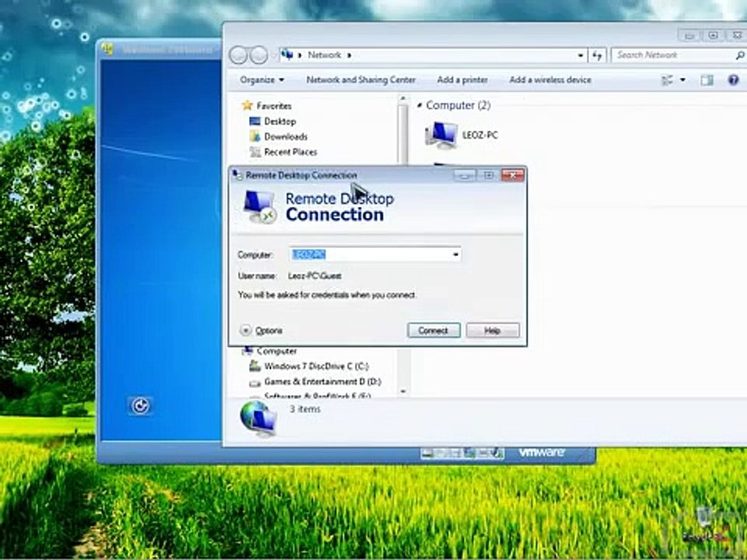Click the navigation pane scroll down arrow
This screenshot has width=747, height=560.
coord(403,391)
